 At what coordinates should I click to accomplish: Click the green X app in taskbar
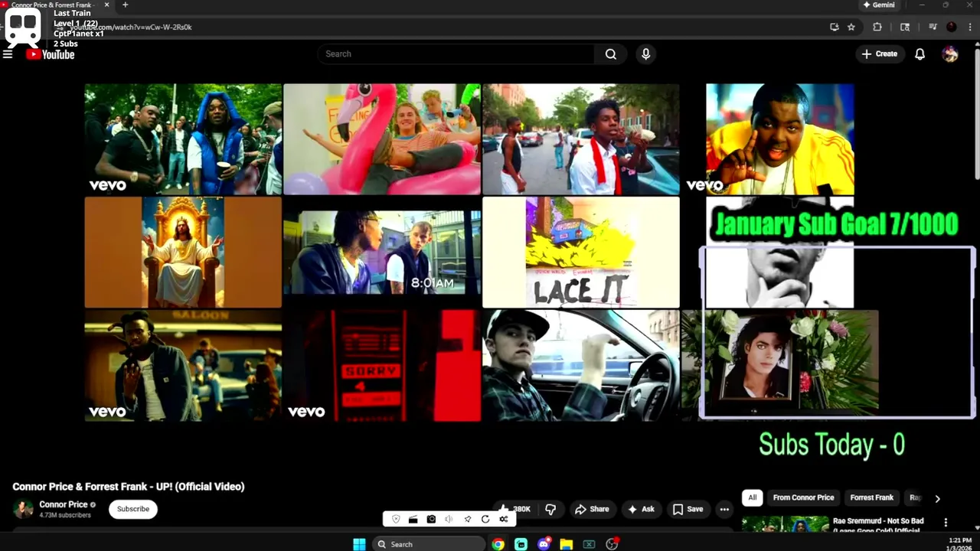[589, 544]
